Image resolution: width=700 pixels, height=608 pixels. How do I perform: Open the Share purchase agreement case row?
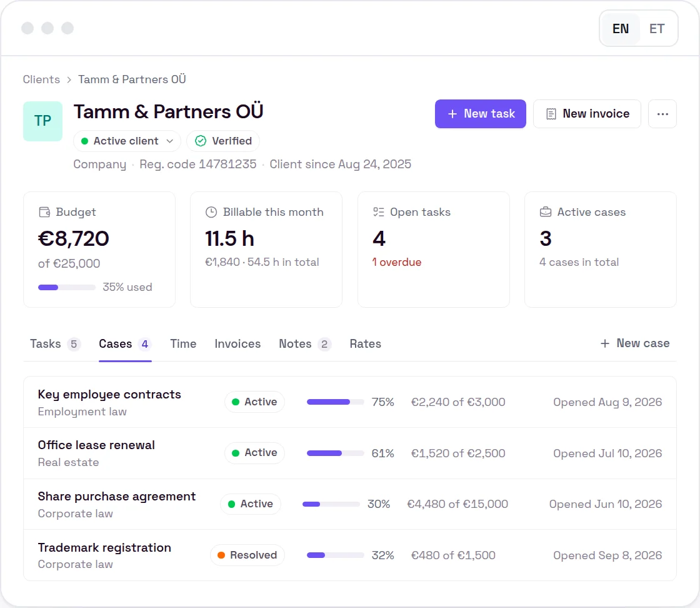click(350, 504)
